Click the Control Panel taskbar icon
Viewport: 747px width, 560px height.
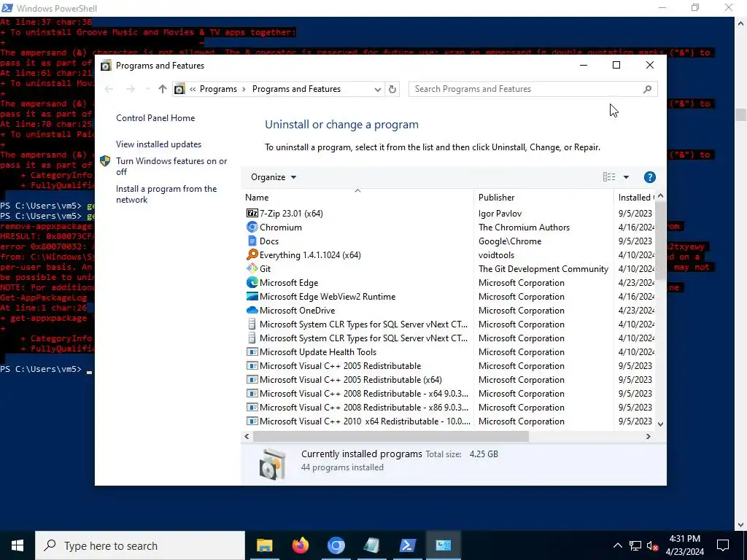coord(443,545)
